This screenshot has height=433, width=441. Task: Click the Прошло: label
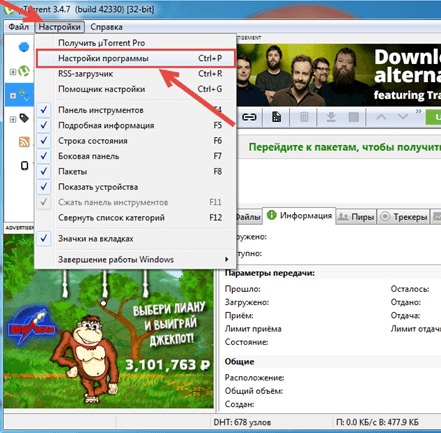pos(242,289)
